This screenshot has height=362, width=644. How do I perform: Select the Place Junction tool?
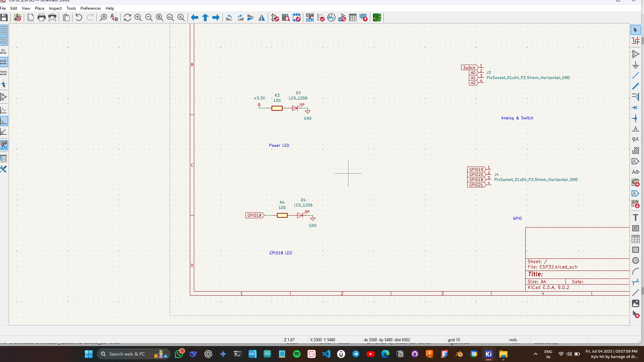(x=635, y=118)
